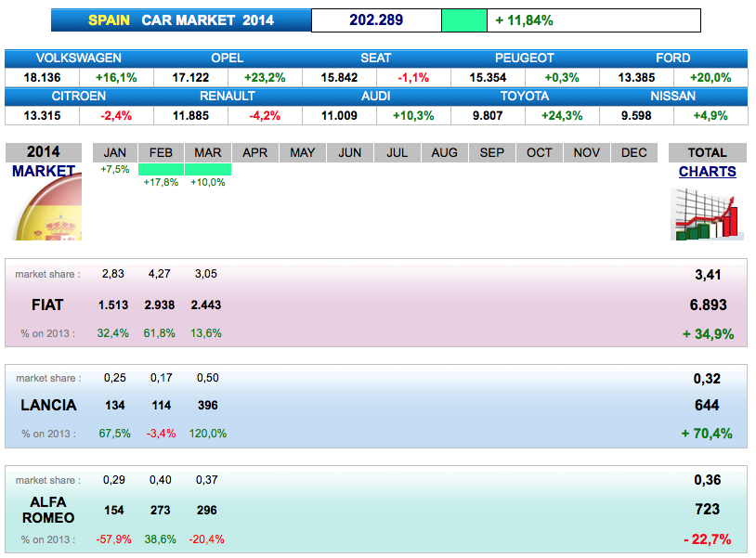Select the JUN month tab
Screen dimensions: 756x558
pos(349,153)
